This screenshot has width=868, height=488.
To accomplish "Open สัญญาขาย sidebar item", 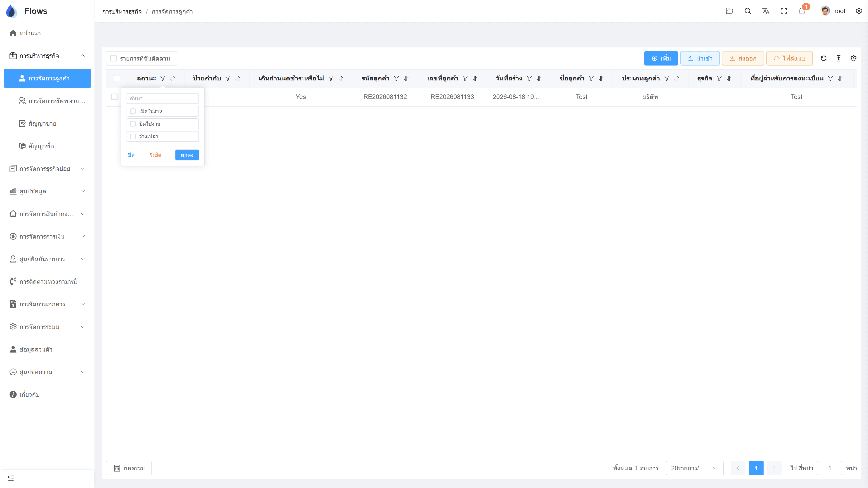I will 47,123.
